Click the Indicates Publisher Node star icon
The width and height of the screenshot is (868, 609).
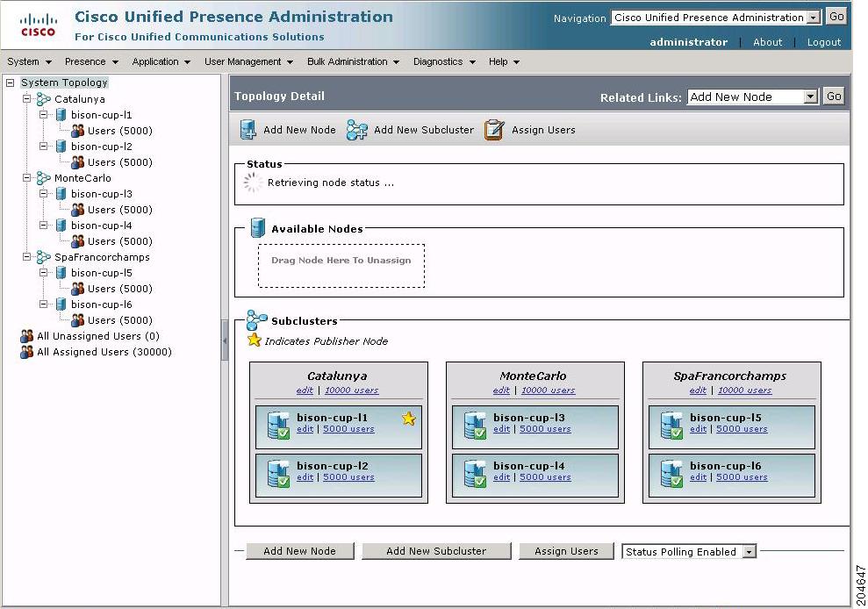255,340
